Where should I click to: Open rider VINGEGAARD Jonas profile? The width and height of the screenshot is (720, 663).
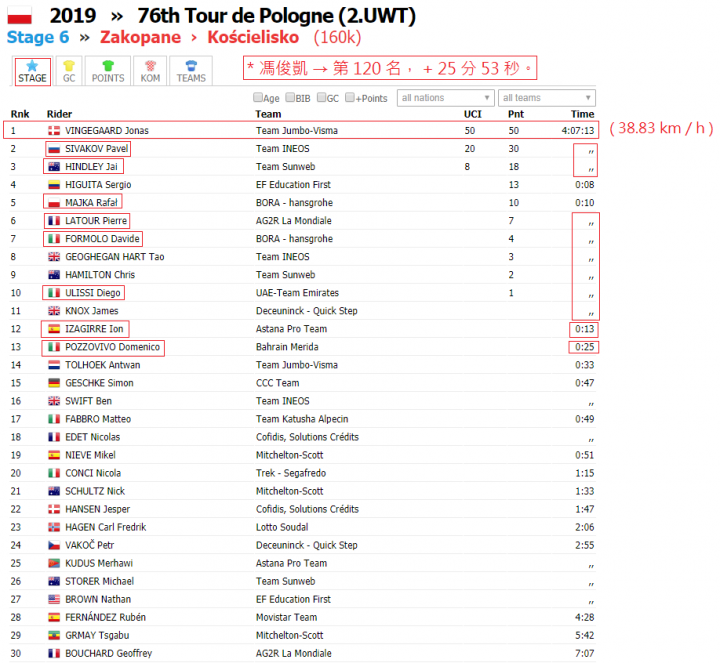click(107, 130)
